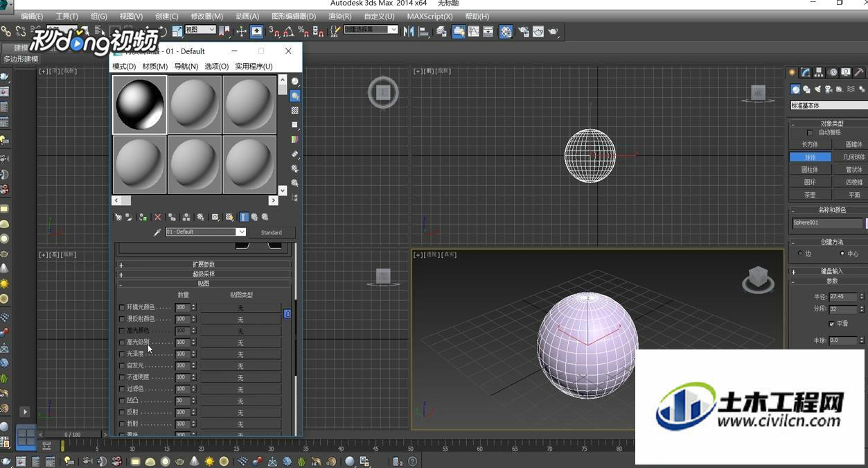Enable the 环境光颜色 map checkbox
Screen dimensions: 868x468
click(x=123, y=307)
